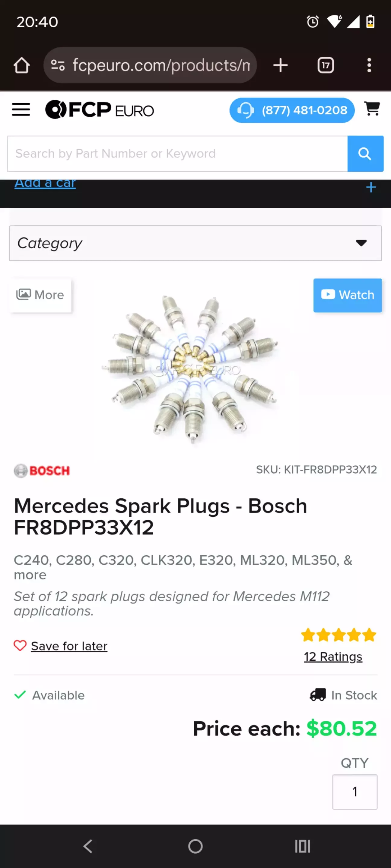The width and height of the screenshot is (391, 868).
Task: Expand the Add a car section
Action: pyautogui.click(x=371, y=187)
